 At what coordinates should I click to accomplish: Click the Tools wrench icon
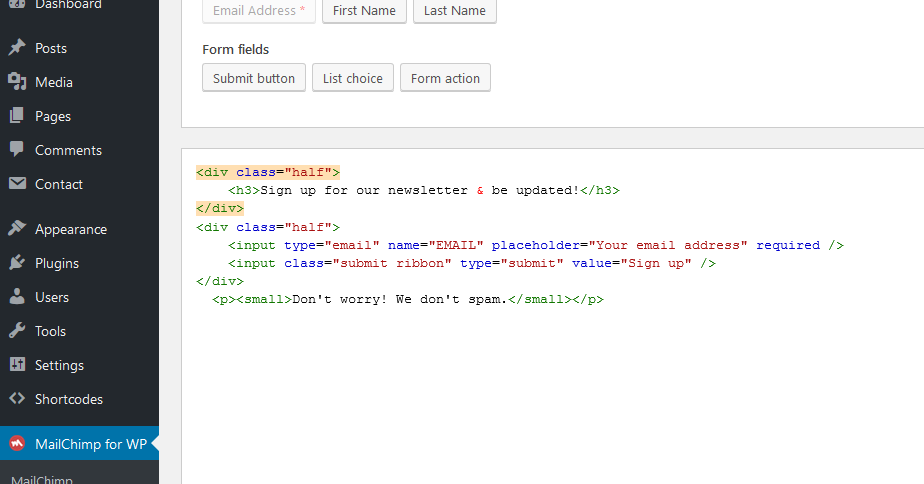(17, 331)
